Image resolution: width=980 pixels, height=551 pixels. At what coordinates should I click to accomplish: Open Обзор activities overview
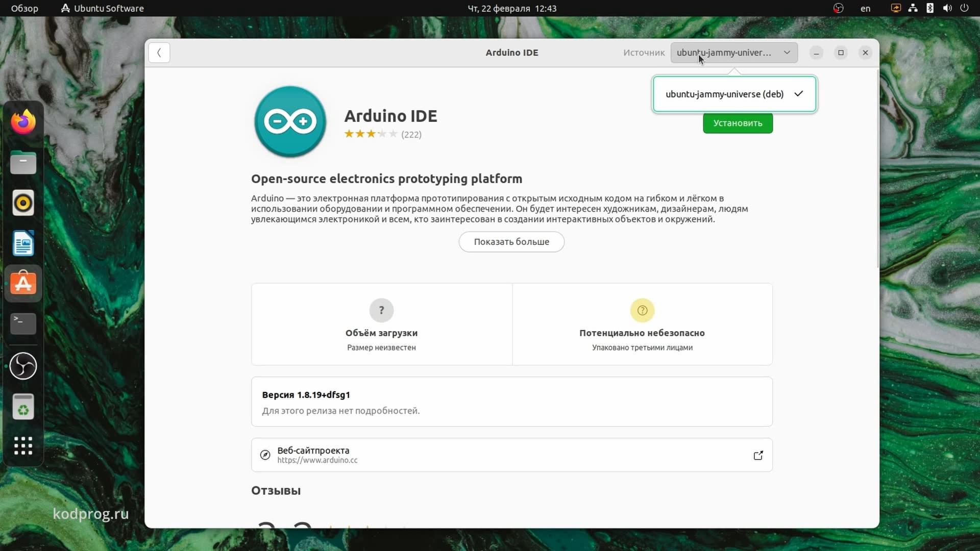tap(24, 8)
